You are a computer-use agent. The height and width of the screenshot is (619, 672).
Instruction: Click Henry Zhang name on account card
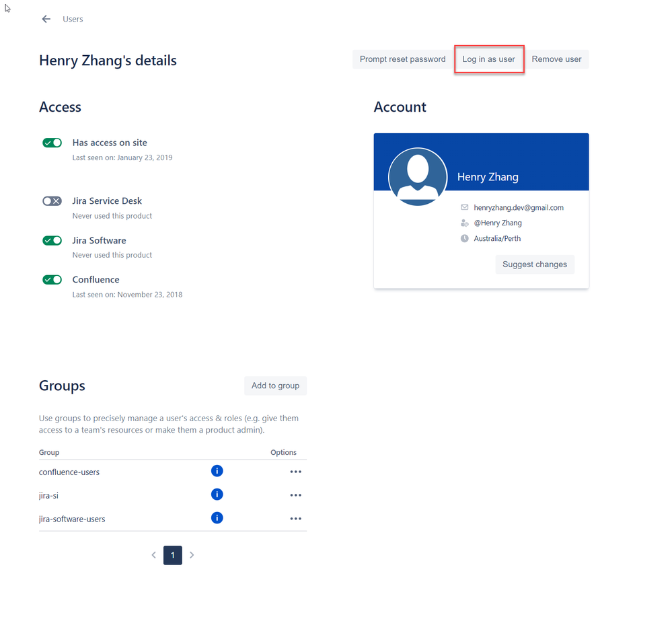click(x=488, y=176)
